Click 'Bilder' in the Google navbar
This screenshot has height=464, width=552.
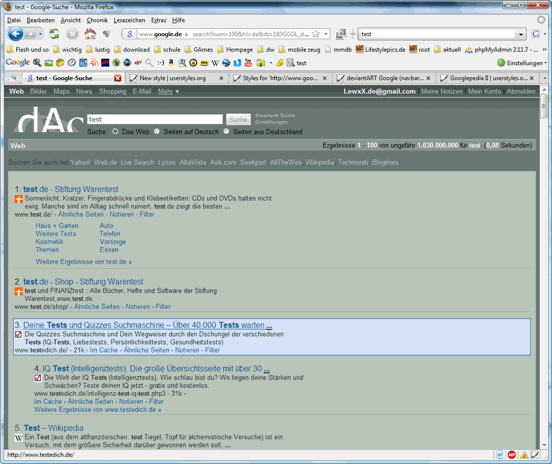38,92
